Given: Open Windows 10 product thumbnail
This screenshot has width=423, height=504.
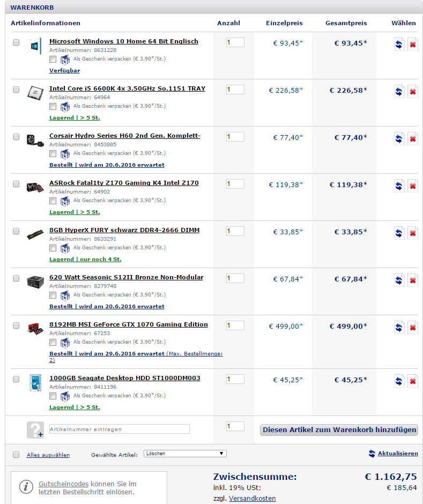Looking at the screenshot, I should [x=35, y=46].
